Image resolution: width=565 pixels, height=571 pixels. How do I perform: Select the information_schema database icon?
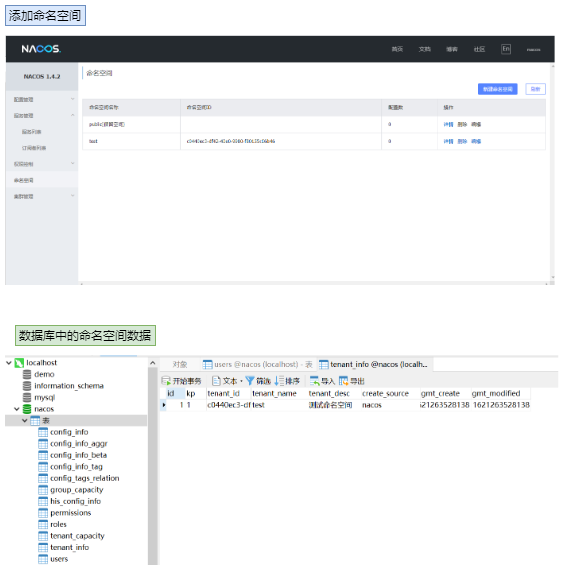pyautogui.click(x=27, y=386)
